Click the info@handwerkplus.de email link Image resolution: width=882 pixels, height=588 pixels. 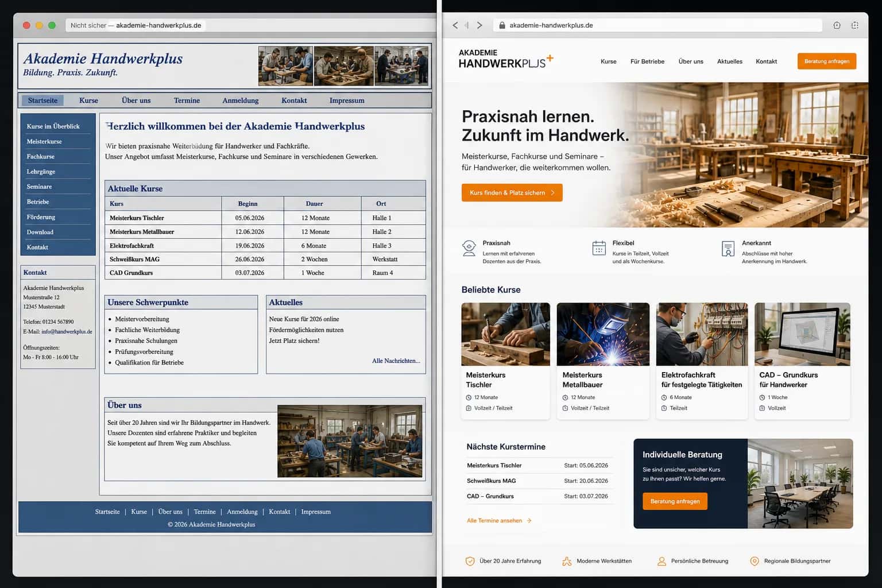(67, 332)
